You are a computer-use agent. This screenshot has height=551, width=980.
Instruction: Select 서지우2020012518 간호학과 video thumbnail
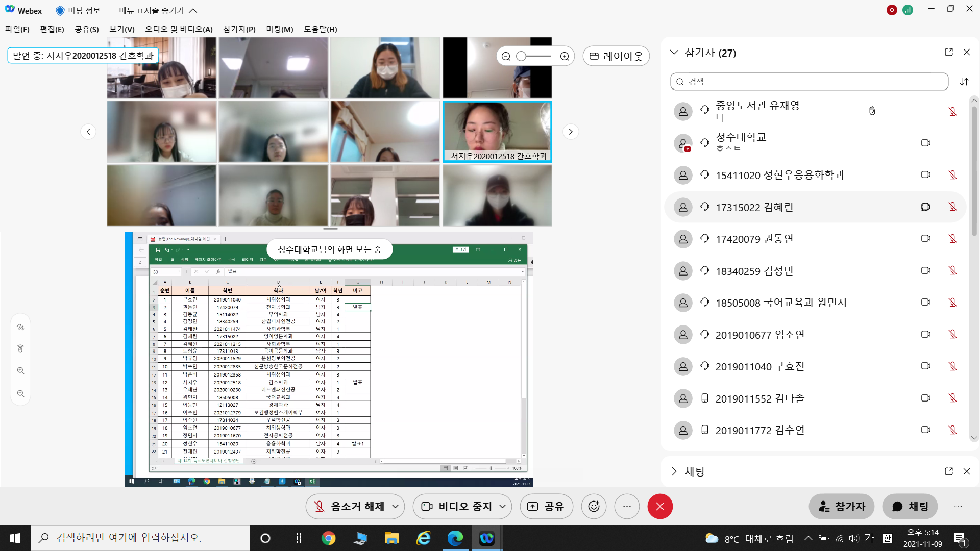click(497, 132)
